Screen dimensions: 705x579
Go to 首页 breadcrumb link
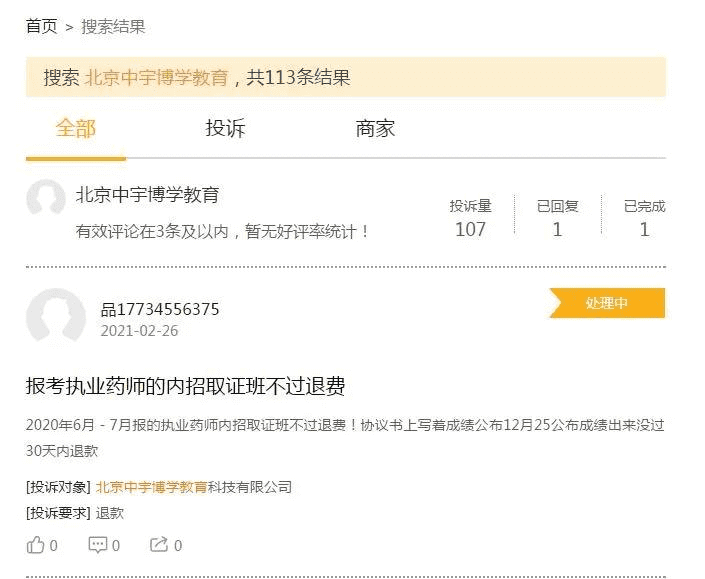click(x=42, y=27)
